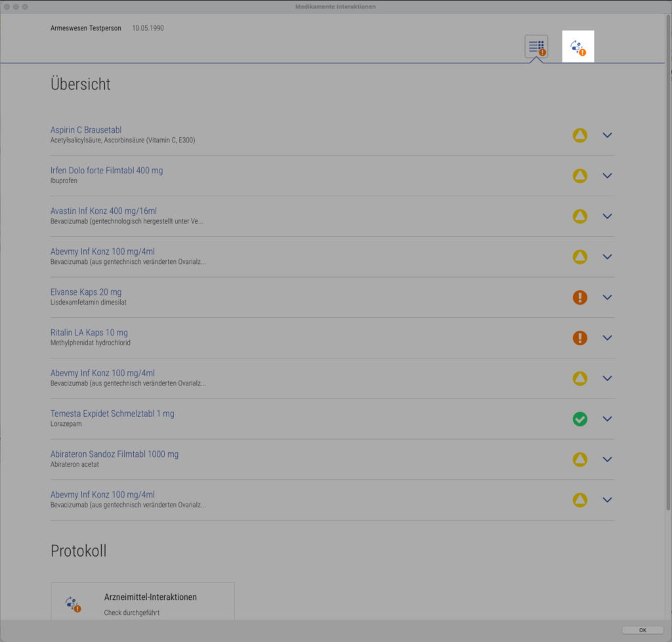This screenshot has width=672, height=642.
Task: Click the yellow warning icon for Irfen Dolo forte
Action: click(580, 176)
